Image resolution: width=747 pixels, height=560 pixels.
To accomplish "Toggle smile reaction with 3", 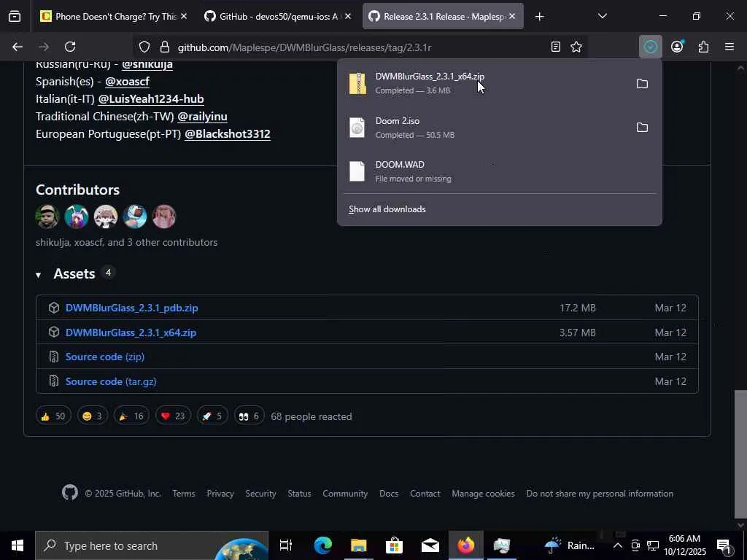I will (93, 416).
